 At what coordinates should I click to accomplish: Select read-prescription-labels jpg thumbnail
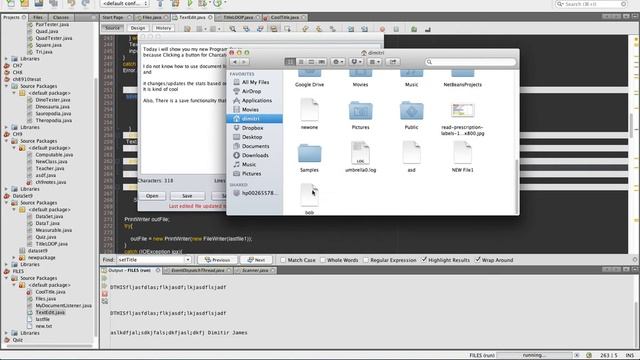[x=462, y=110]
